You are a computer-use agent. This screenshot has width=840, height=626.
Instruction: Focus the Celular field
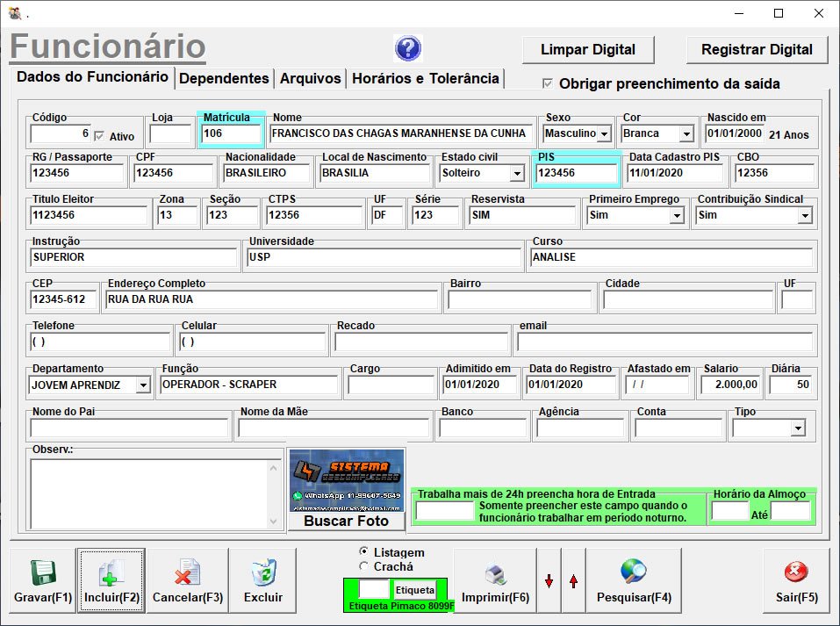coord(252,342)
